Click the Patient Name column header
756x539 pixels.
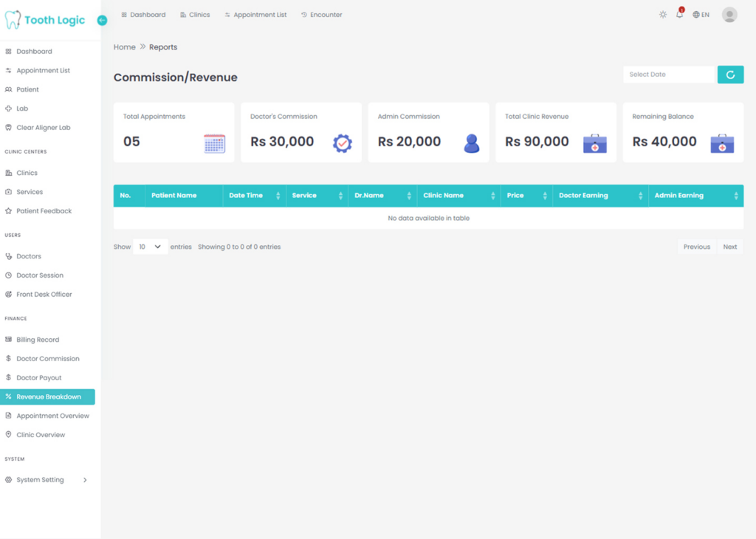(184, 196)
